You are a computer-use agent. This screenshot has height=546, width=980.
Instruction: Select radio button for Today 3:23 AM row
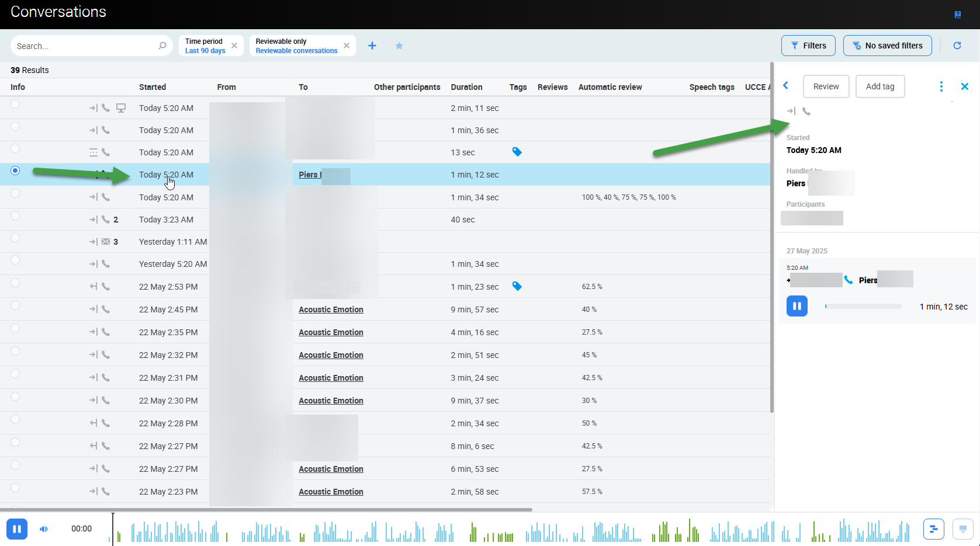(x=15, y=215)
